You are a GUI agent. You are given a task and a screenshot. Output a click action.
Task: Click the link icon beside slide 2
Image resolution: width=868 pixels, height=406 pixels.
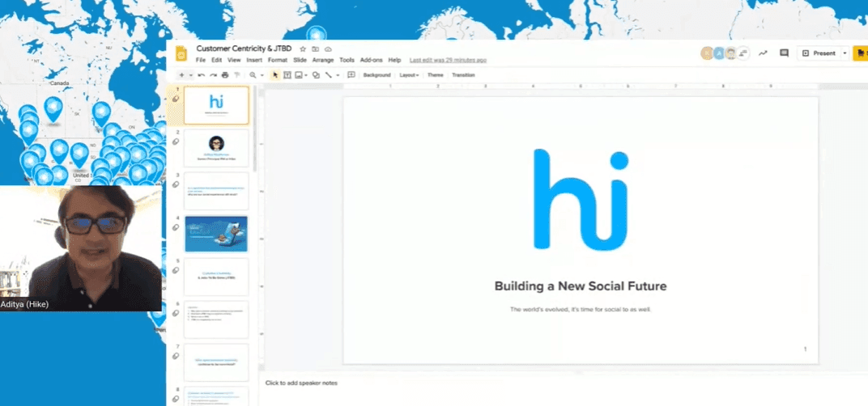(176, 142)
